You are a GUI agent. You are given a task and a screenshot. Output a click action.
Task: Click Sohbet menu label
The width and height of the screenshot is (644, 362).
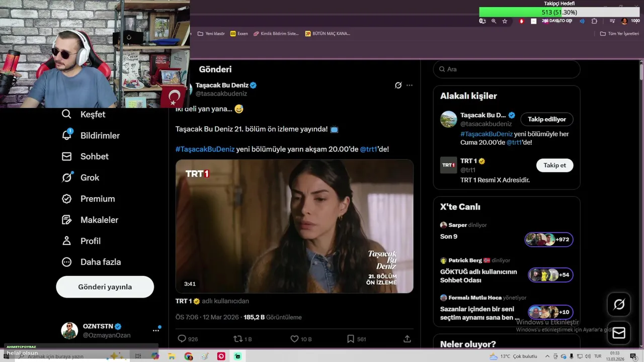tap(95, 156)
